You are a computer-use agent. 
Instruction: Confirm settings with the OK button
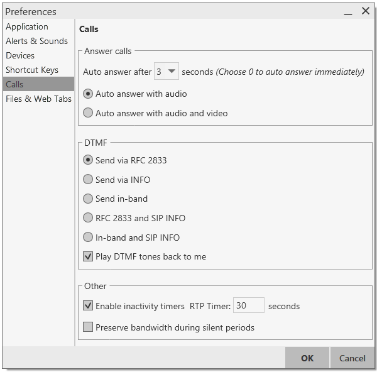click(x=307, y=358)
